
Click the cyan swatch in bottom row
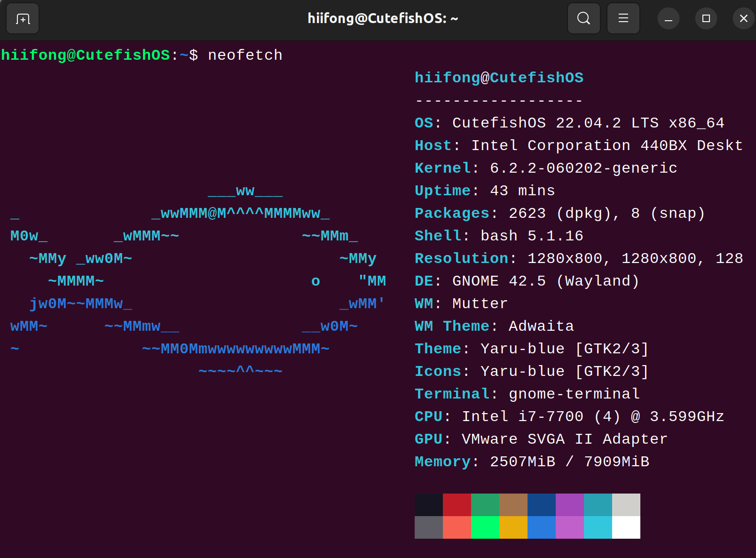pos(598,527)
